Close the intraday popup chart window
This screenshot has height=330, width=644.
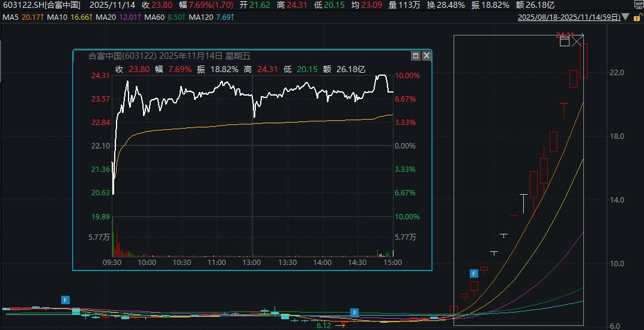426,56
